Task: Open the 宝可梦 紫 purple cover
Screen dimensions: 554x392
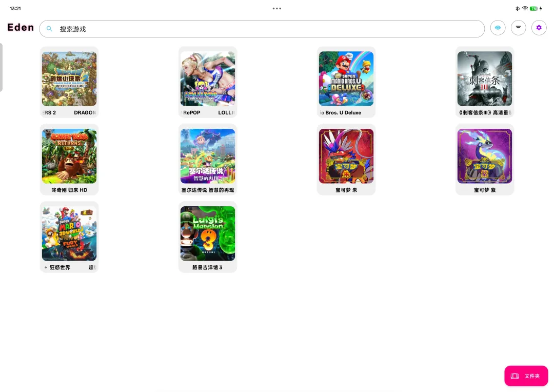Action: pos(485,156)
